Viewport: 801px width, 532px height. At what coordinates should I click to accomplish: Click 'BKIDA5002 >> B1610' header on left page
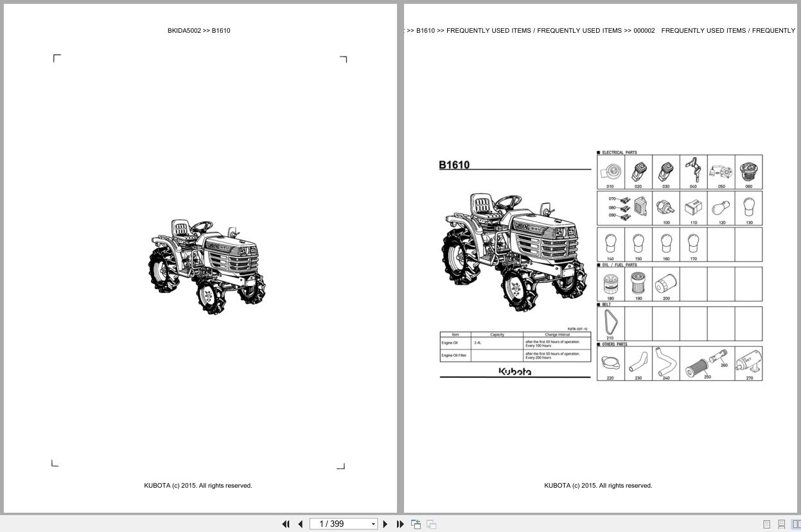[199, 30]
